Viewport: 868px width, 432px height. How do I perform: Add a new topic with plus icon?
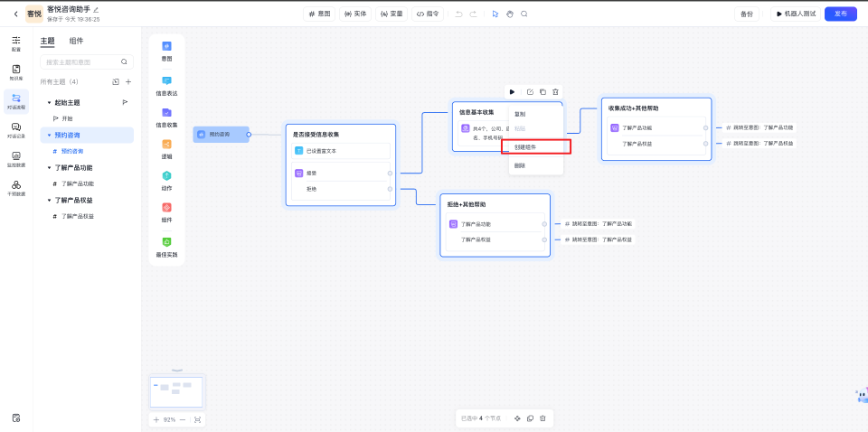[128, 82]
